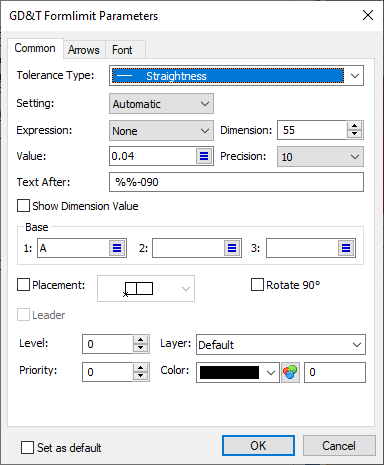Click the Dimension field showing 55
The height and width of the screenshot is (465, 384).
(312, 130)
